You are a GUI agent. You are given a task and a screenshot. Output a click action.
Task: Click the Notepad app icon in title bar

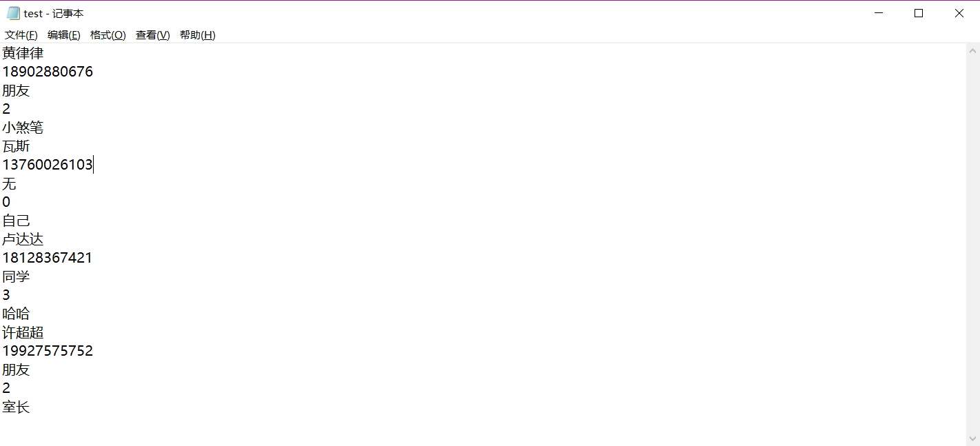(x=13, y=13)
